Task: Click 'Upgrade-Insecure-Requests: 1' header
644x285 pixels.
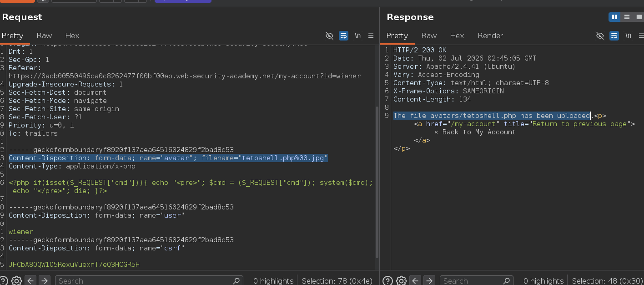Action: (x=66, y=84)
